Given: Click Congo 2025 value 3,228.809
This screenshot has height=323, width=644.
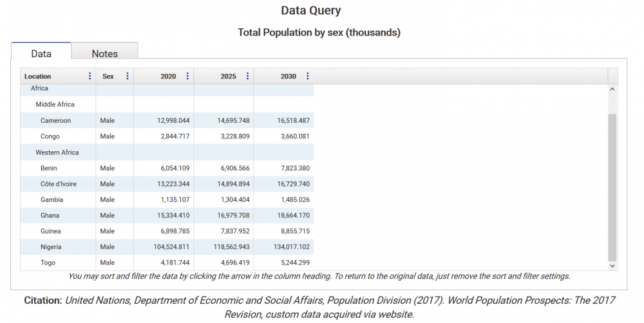Looking at the screenshot, I should coord(235,136).
